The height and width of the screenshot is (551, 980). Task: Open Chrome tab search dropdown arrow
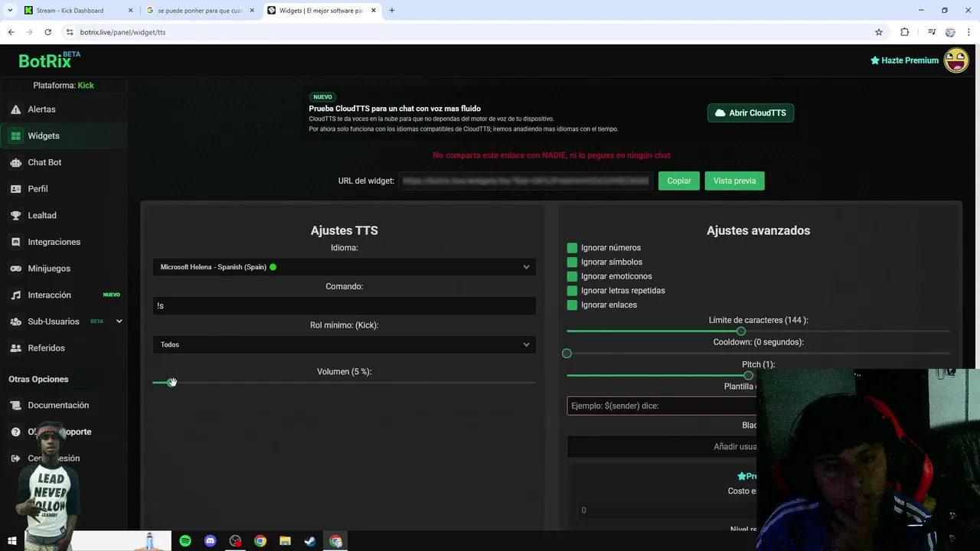[x=10, y=11]
